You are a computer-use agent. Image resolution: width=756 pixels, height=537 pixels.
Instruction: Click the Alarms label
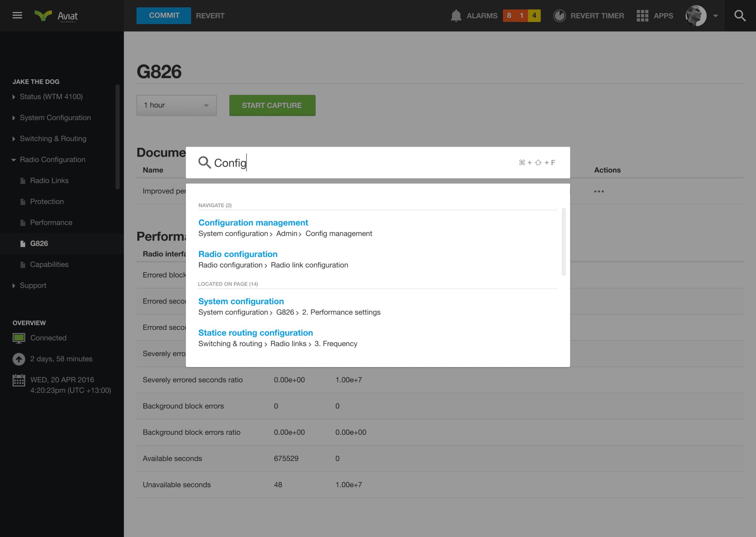482,16
